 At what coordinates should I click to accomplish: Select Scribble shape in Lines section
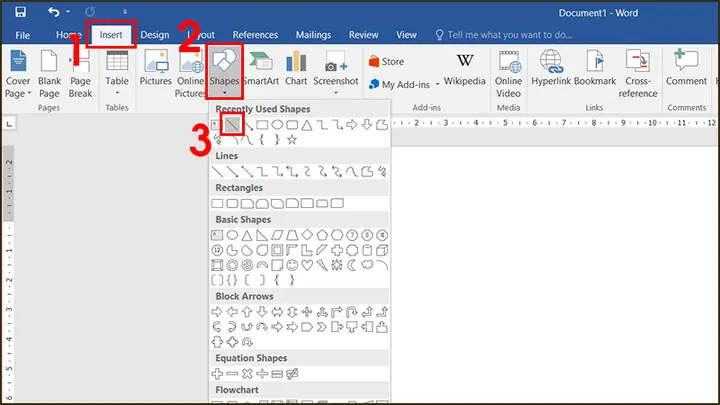pyautogui.click(x=382, y=172)
